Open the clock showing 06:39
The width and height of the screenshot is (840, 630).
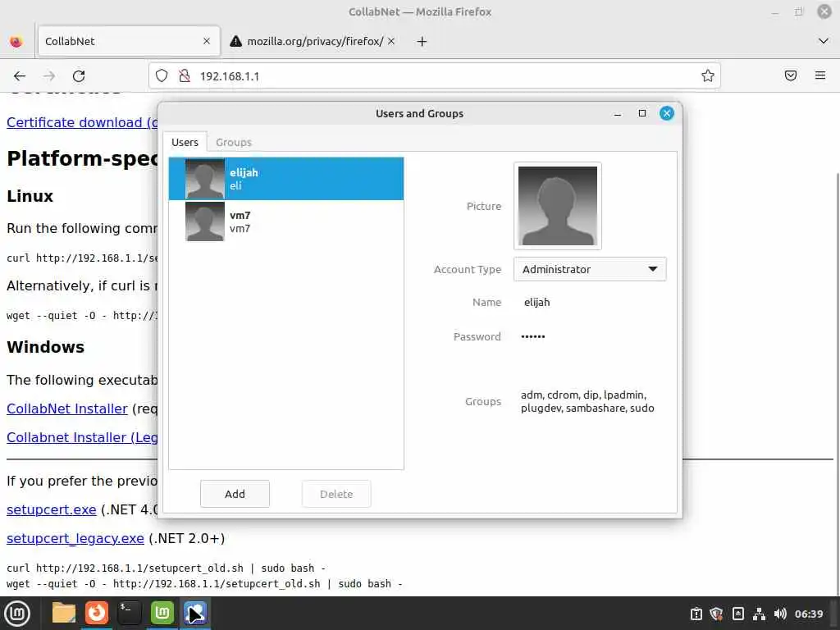(808, 614)
